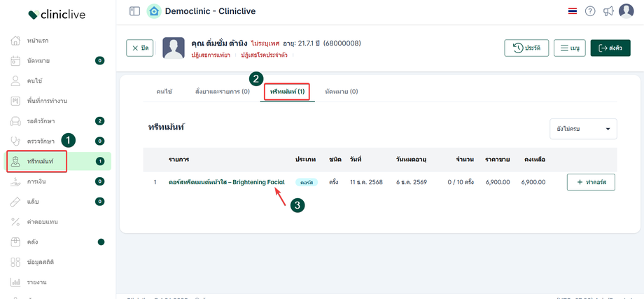The width and height of the screenshot is (644, 299).
Task: Open the ประวัติ history button
Action: tap(526, 48)
